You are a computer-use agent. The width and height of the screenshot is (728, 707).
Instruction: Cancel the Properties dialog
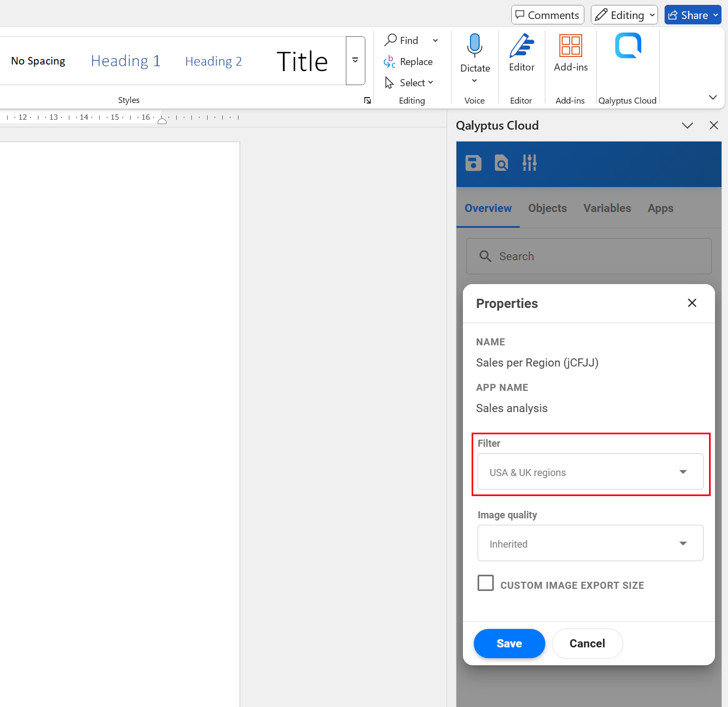point(587,644)
